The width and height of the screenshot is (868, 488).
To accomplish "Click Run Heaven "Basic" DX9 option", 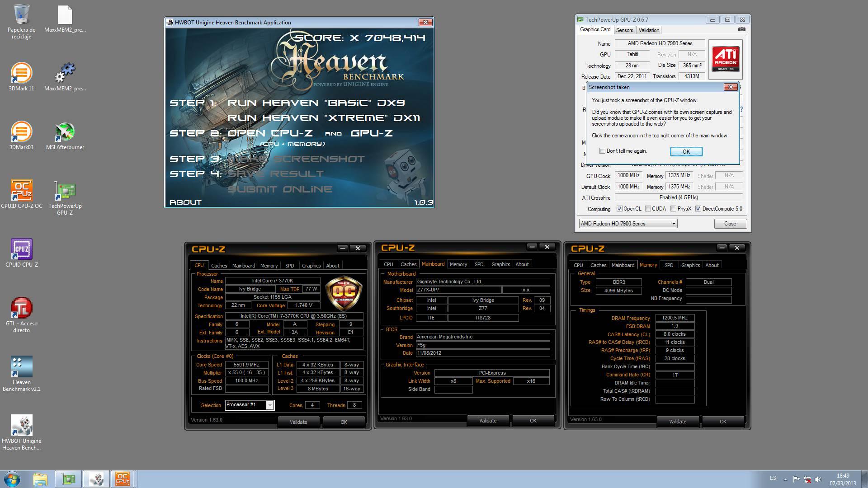I will point(316,103).
